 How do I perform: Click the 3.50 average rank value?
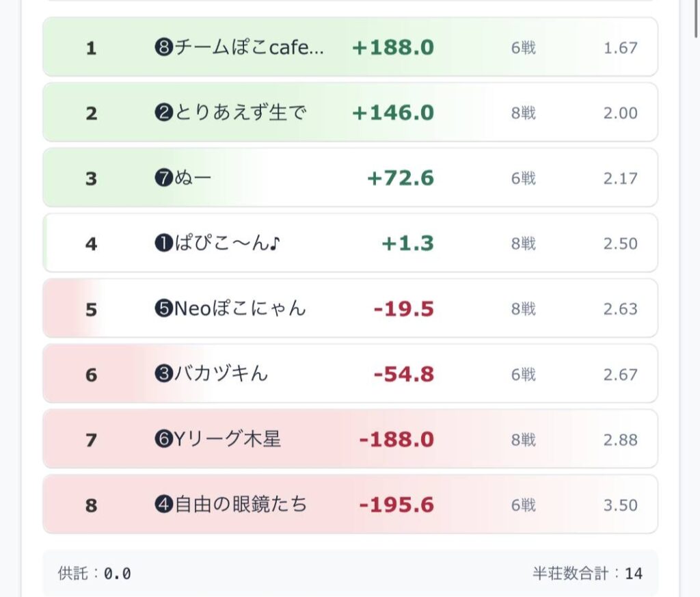(620, 505)
